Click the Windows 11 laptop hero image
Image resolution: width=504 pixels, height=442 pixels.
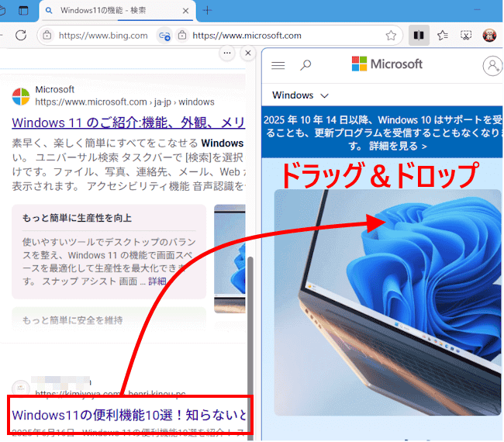pos(388,302)
